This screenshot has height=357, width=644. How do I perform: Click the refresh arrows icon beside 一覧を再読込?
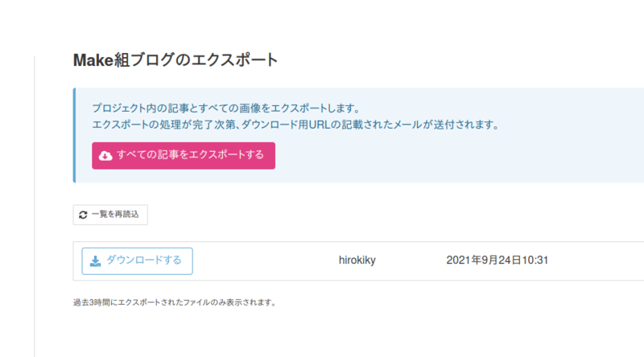83,215
